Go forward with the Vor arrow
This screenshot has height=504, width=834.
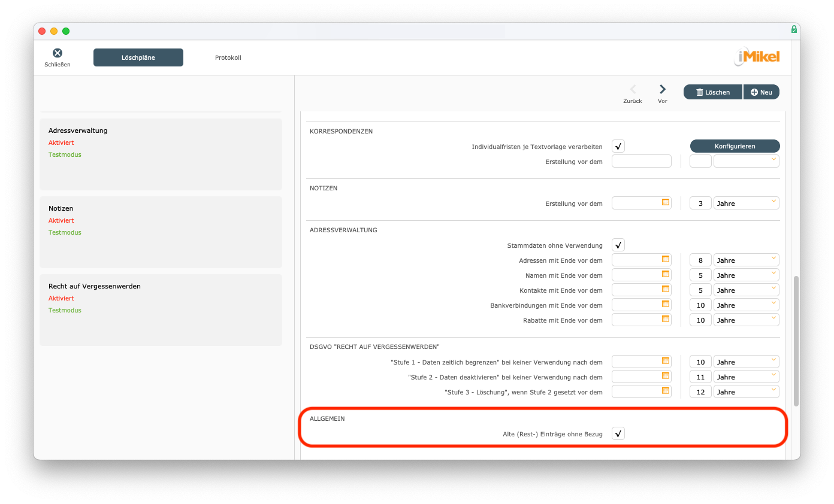click(x=663, y=90)
